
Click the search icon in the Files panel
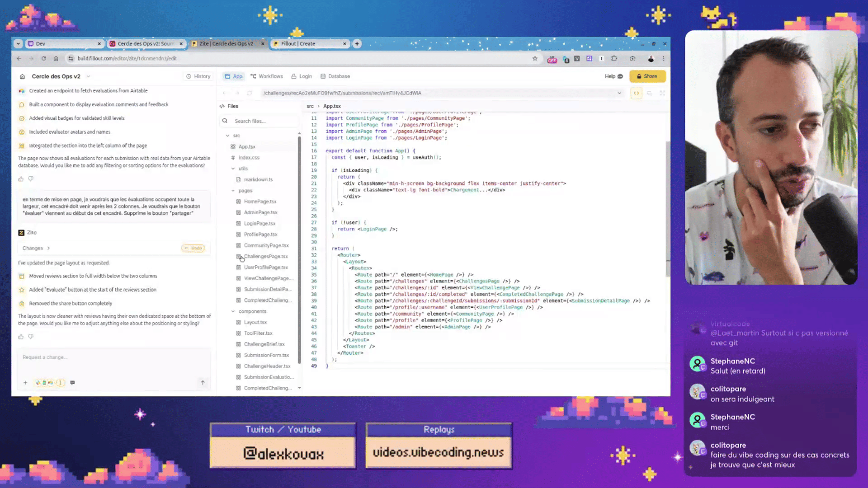[225, 121]
